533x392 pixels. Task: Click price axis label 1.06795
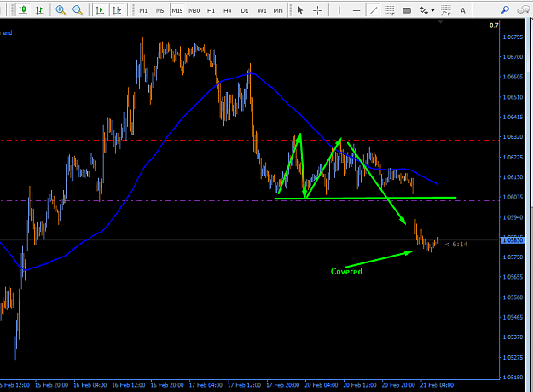(513, 37)
